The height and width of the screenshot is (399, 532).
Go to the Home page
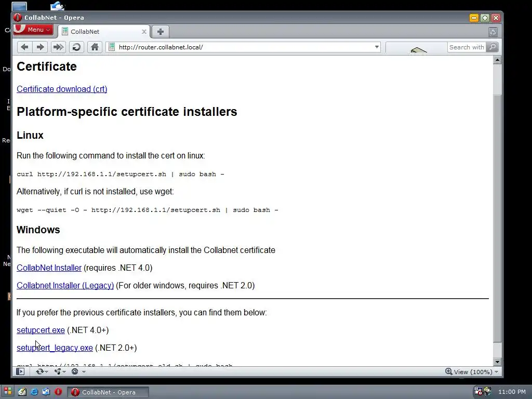pos(95,47)
